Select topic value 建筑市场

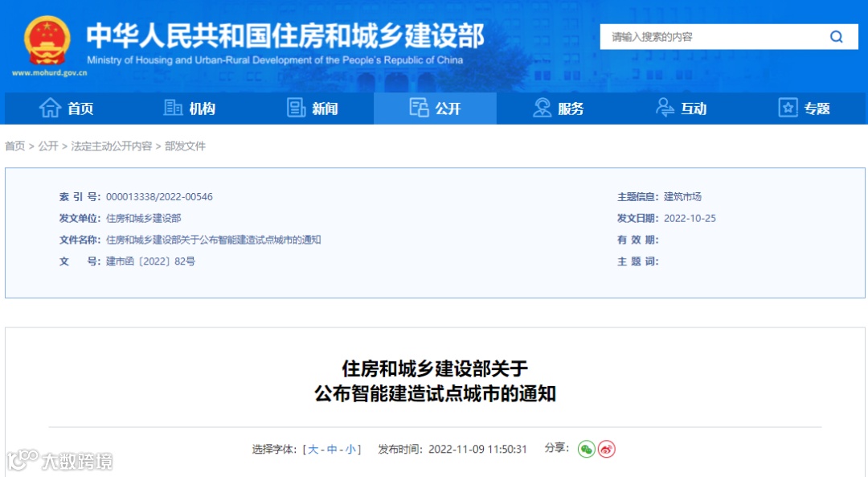(682, 197)
